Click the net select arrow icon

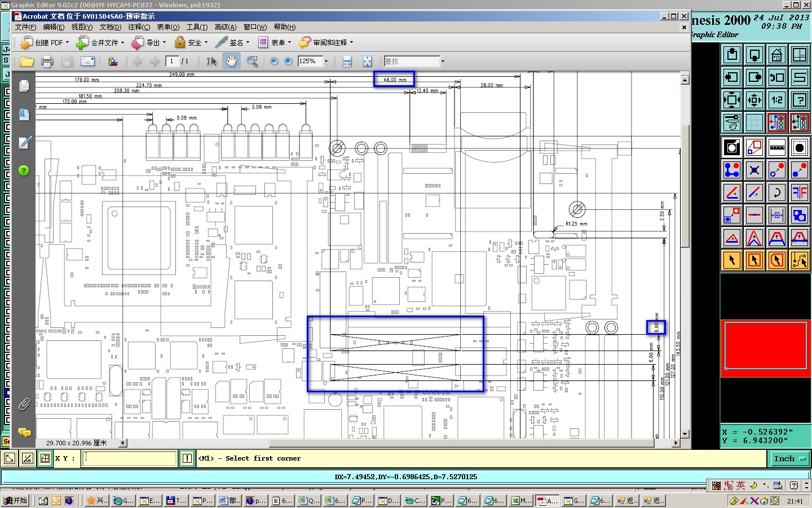(x=800, y=260)
